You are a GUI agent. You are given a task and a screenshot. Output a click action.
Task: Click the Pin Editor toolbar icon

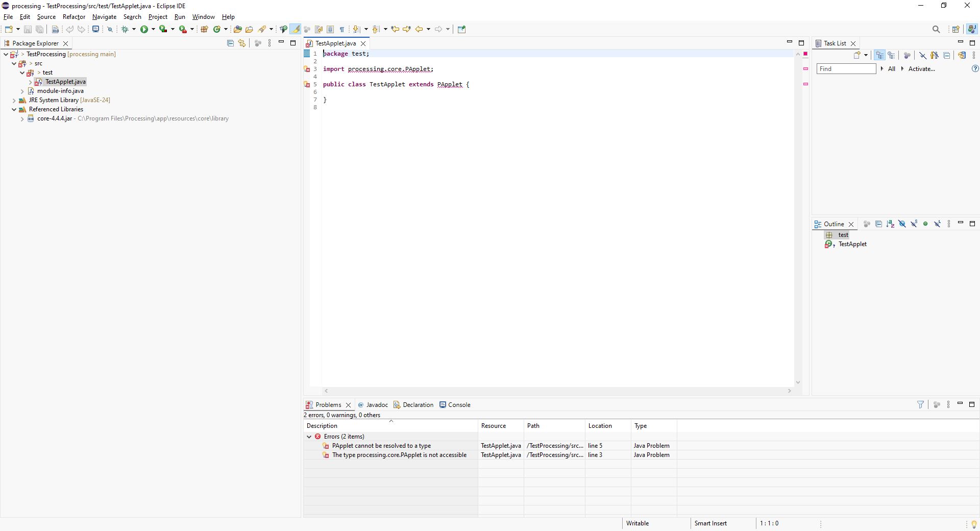461,29
